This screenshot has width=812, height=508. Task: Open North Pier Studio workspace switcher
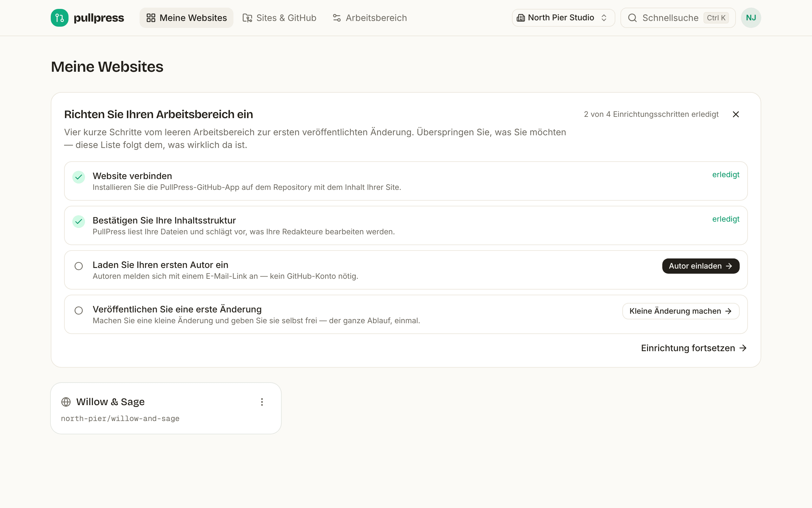pos(563,18)
